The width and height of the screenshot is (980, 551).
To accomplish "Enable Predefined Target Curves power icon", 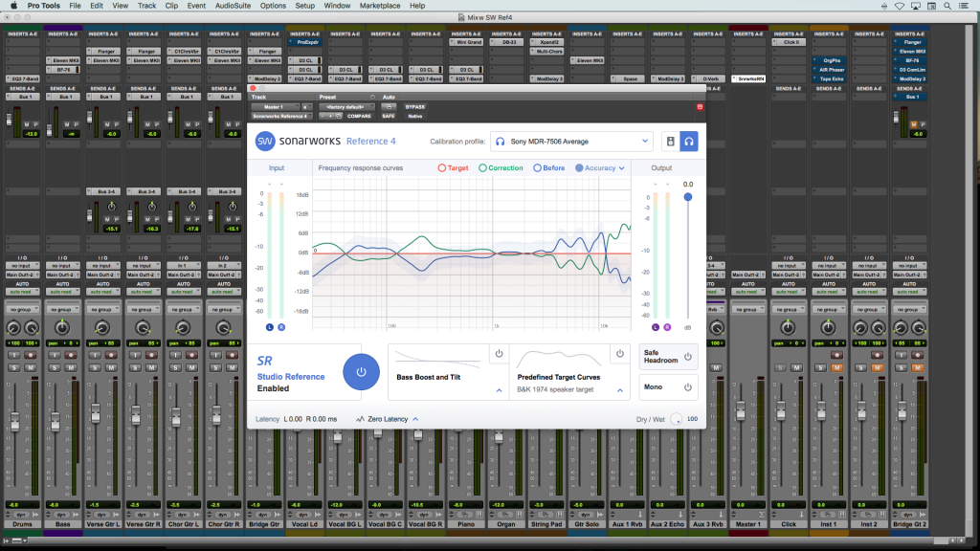I will [619, 354].
